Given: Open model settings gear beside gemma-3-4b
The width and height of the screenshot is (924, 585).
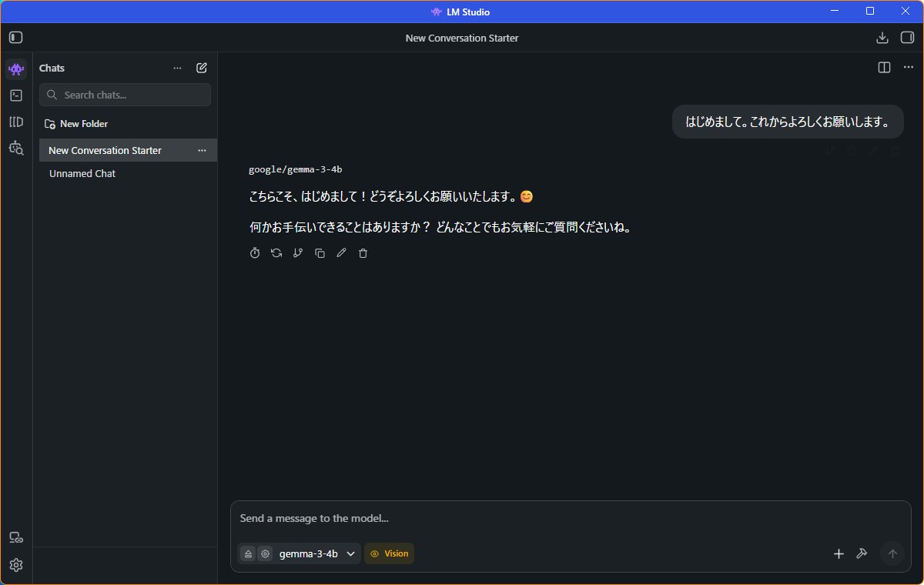Looking at the screenshot, I should [265, 553].
